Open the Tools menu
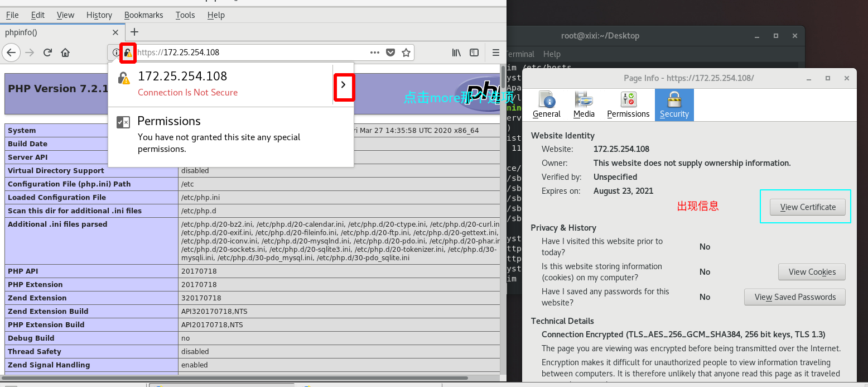Image resolution: width=868 pixels, height=387 pixels. pos(185,15)
